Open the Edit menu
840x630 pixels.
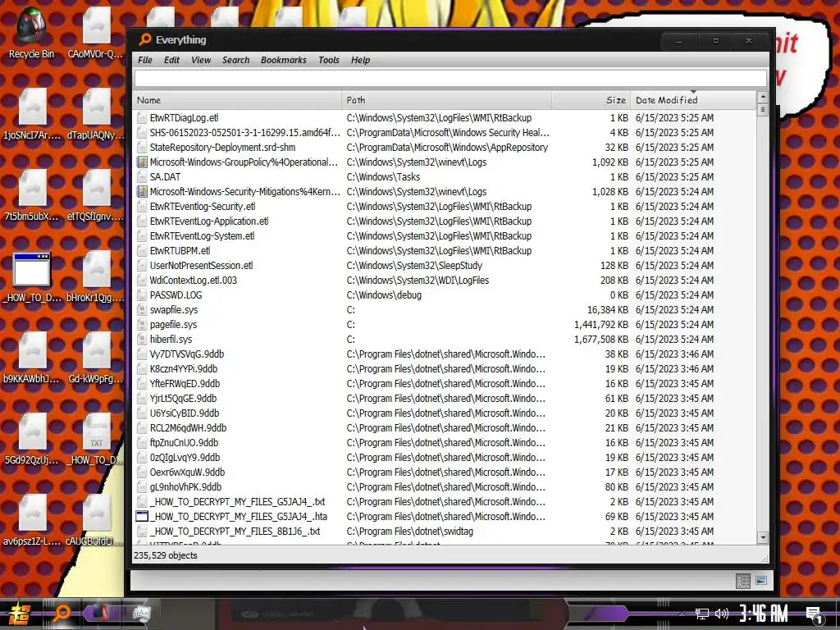coord(171,60)
